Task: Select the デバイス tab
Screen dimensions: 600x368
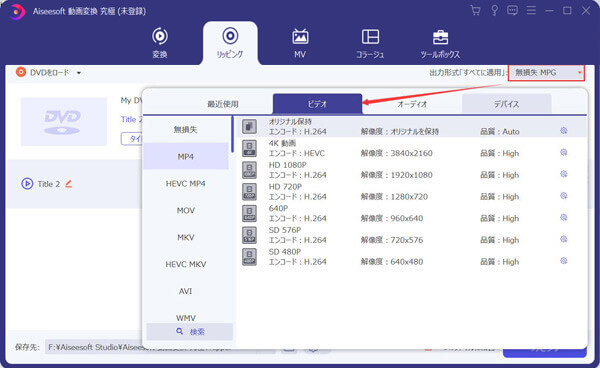Action: [x=507, y=104]
